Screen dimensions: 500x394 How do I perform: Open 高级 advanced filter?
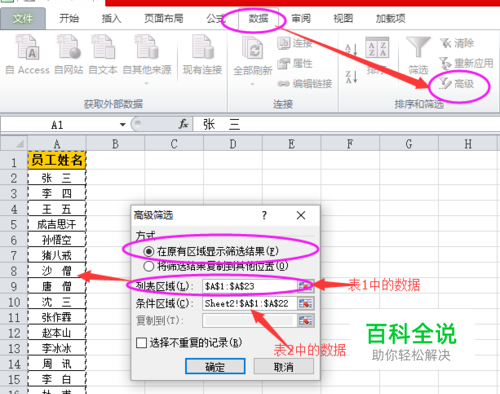point(457,83)
